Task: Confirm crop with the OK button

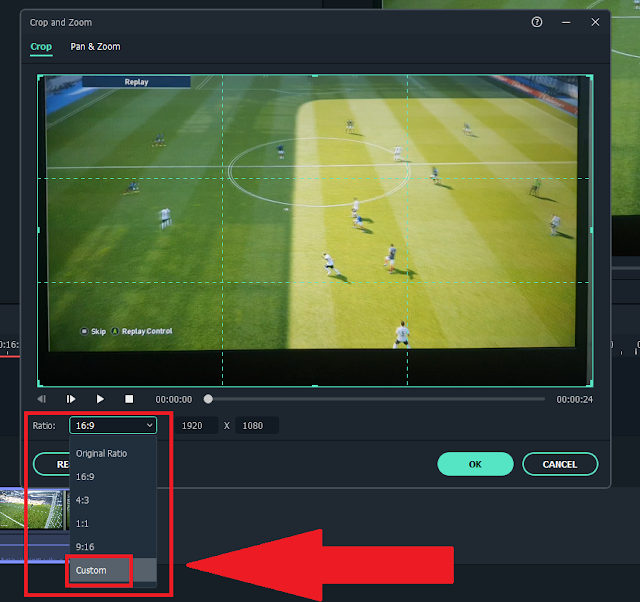Action: [475, 464]
